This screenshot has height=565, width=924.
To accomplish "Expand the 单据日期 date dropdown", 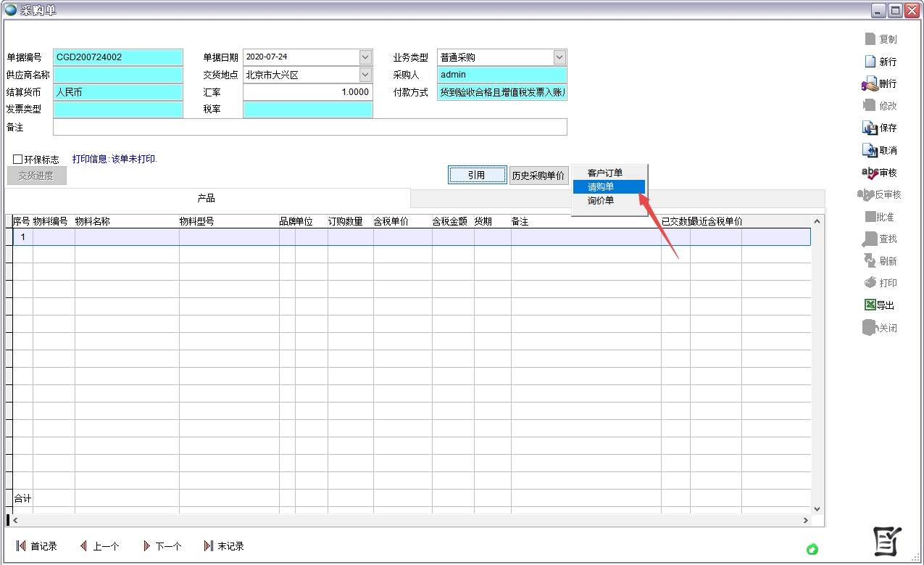I will coord(365,57).
